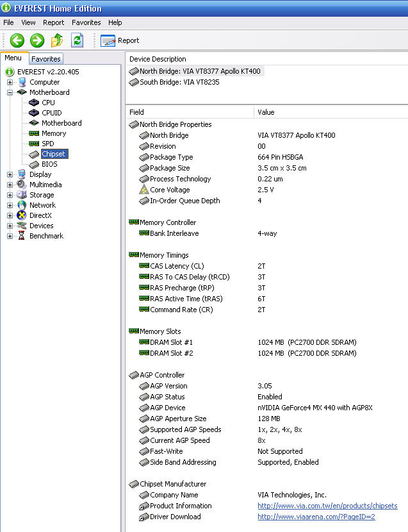
Task: Click the Computer icon in the tree
Action: point(22,82)
